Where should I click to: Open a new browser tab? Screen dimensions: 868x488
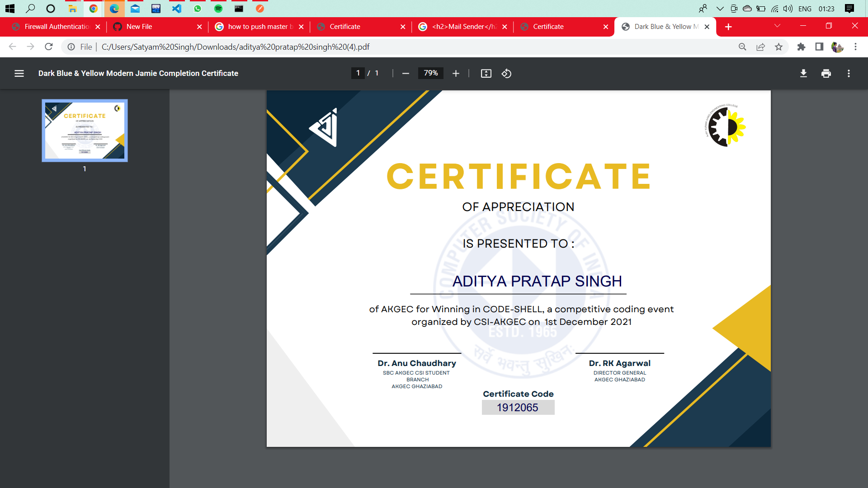728,27
